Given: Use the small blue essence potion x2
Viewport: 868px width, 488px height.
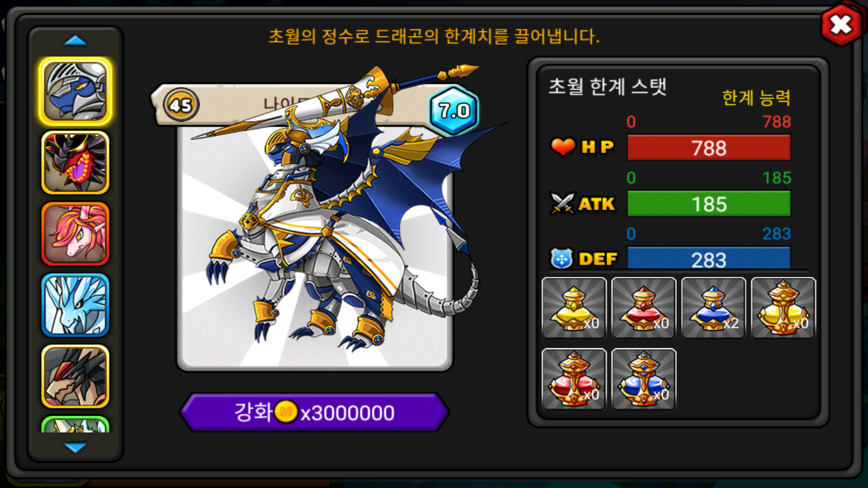Looking at the screenshot, I should pyautogui.click(x=713, y=308).
